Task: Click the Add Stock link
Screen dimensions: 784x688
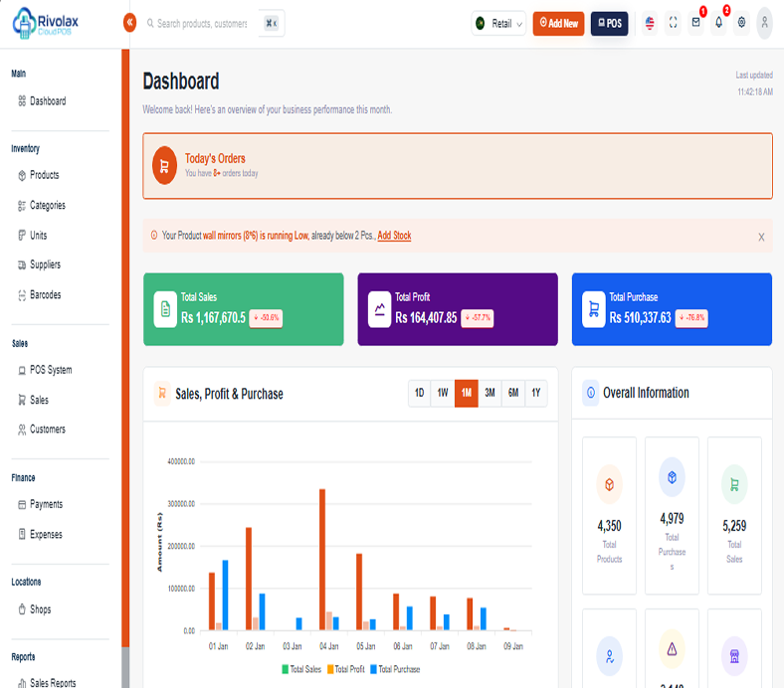Action: [x=394, y=236]
